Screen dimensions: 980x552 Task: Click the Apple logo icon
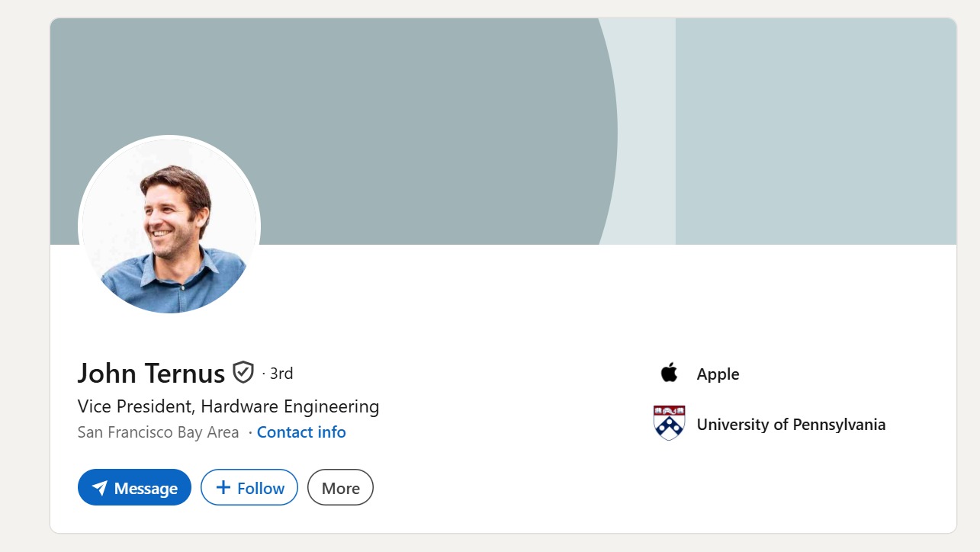(x=669, y=374)
